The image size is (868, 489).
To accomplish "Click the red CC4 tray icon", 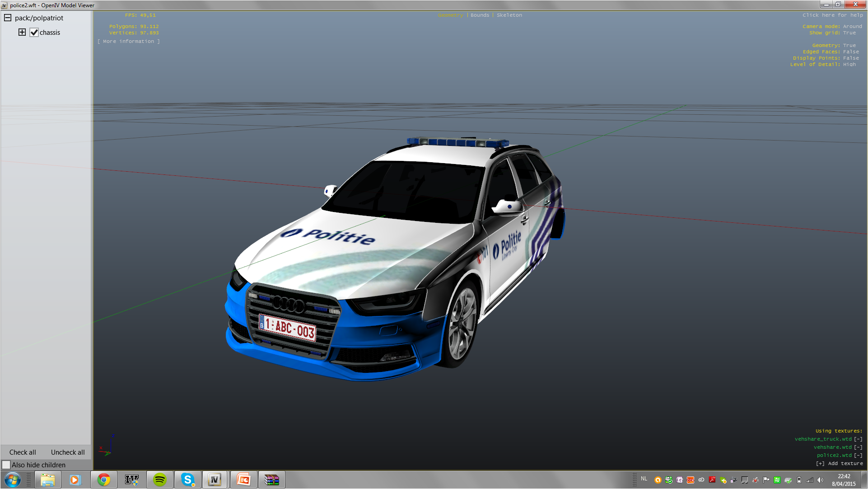I will pos(691,480).
